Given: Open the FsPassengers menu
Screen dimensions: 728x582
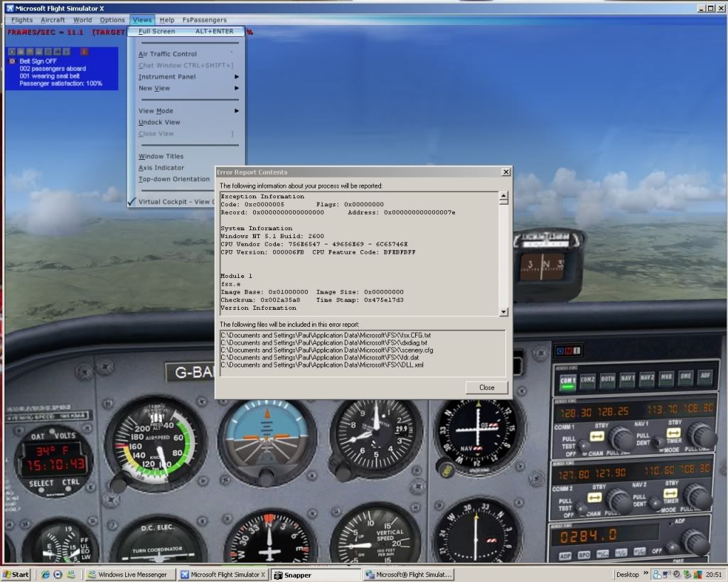Looking at the screenshot, I should [x=205, y=20].
